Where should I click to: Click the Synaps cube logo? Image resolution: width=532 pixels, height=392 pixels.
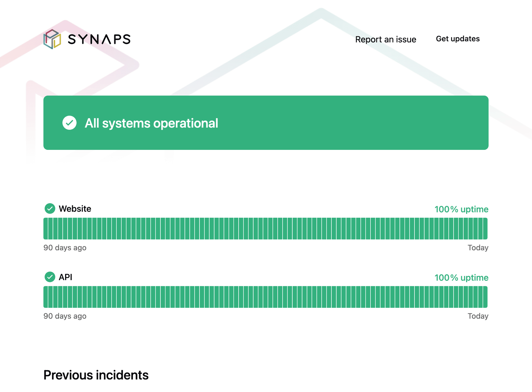52,39
